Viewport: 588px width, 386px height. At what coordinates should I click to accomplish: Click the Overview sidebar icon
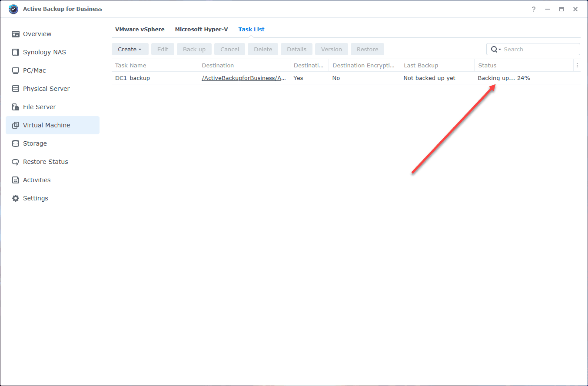pyautogui.click(x=16, y=34)
